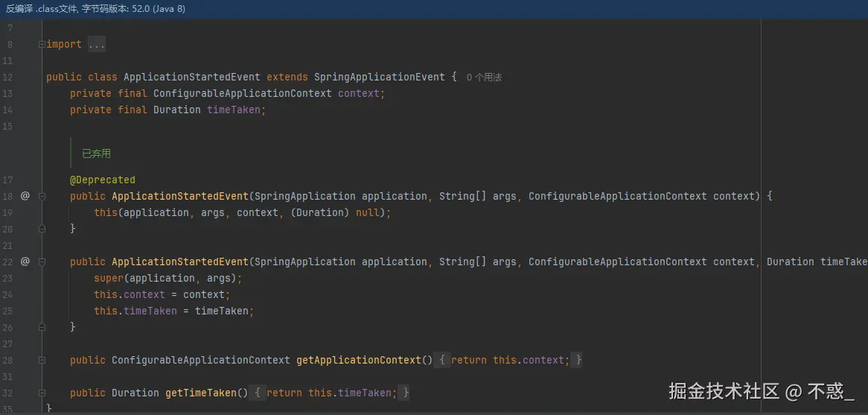Click the Duration type on line 14
This screenshot has height=415, width=868.
pos(177,110)
